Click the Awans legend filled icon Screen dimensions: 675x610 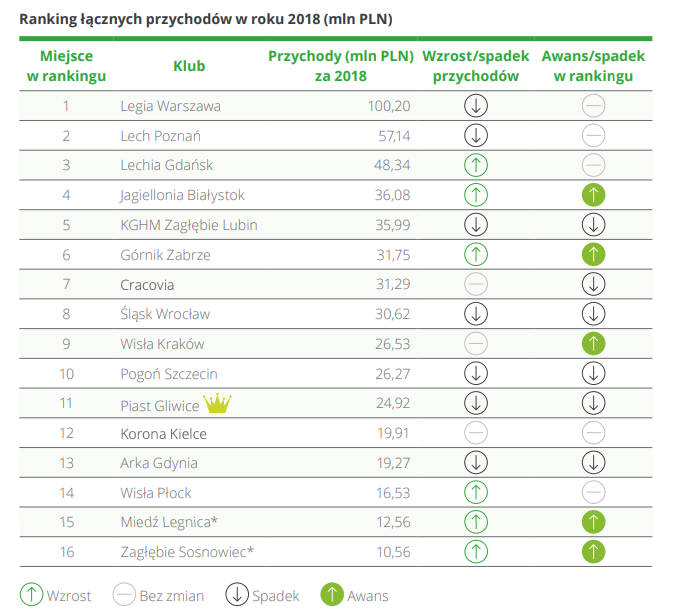[x=331, y=594]
